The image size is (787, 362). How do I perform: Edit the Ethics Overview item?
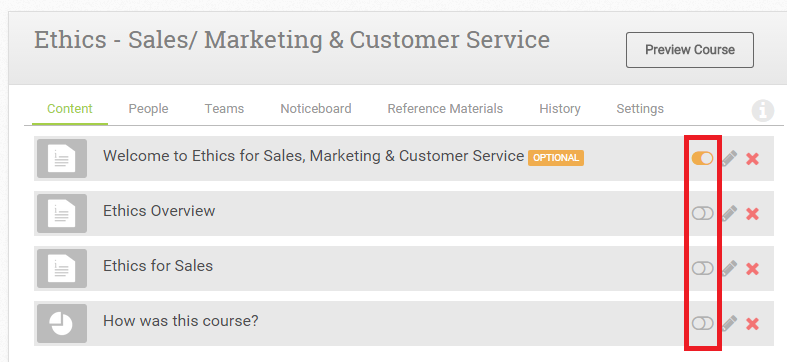(729, 214)
